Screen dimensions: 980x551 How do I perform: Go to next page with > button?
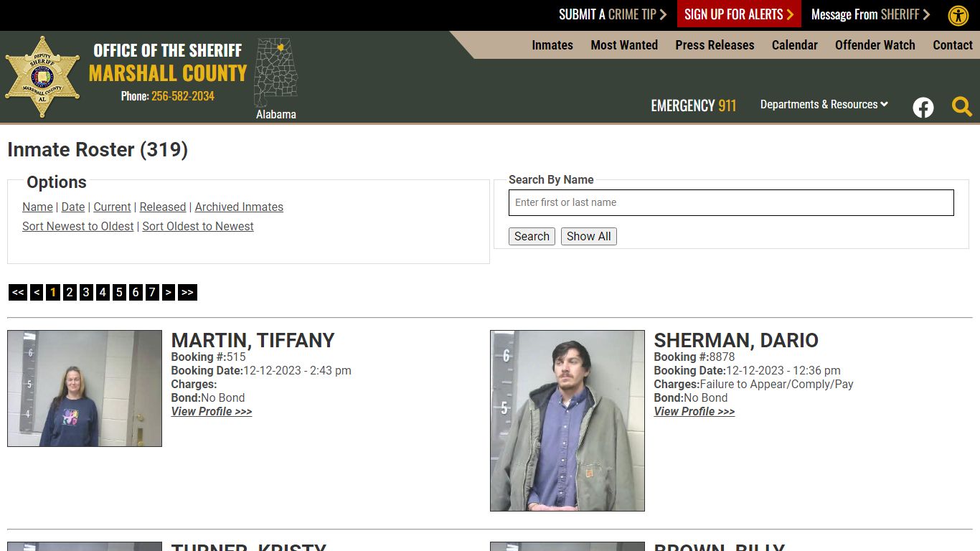pyautogui.click(x=169, y=292)
